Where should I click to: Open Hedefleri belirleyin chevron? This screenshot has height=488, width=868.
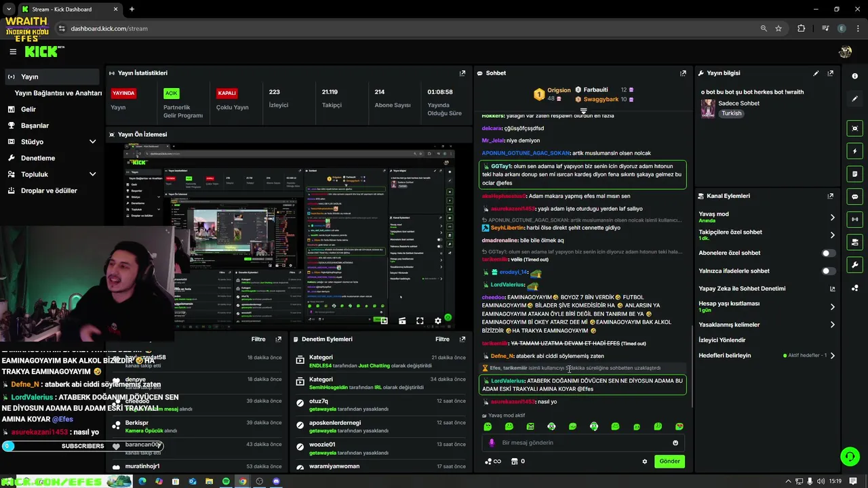tap(832, 355)
